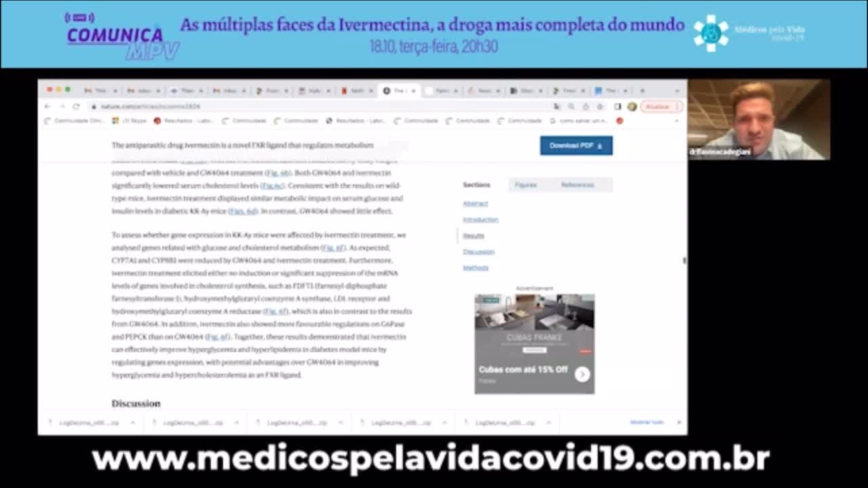
Task: Switch to the tab labeled Meth
Action: tap(356, 90)
